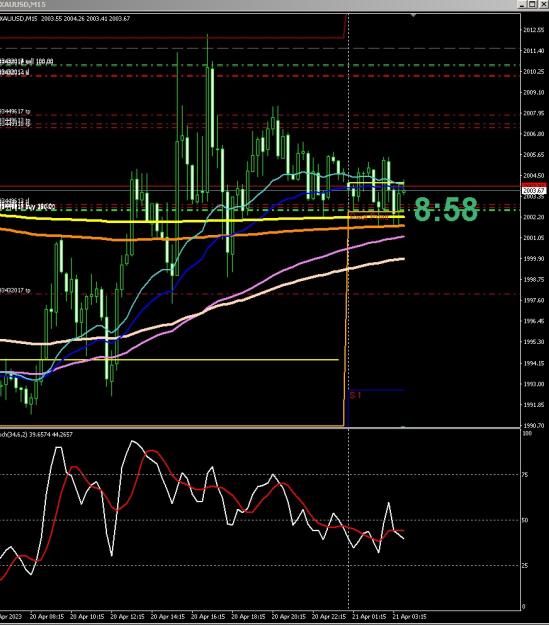Click the 20 Apr 20:15 time label

[288, 617]
